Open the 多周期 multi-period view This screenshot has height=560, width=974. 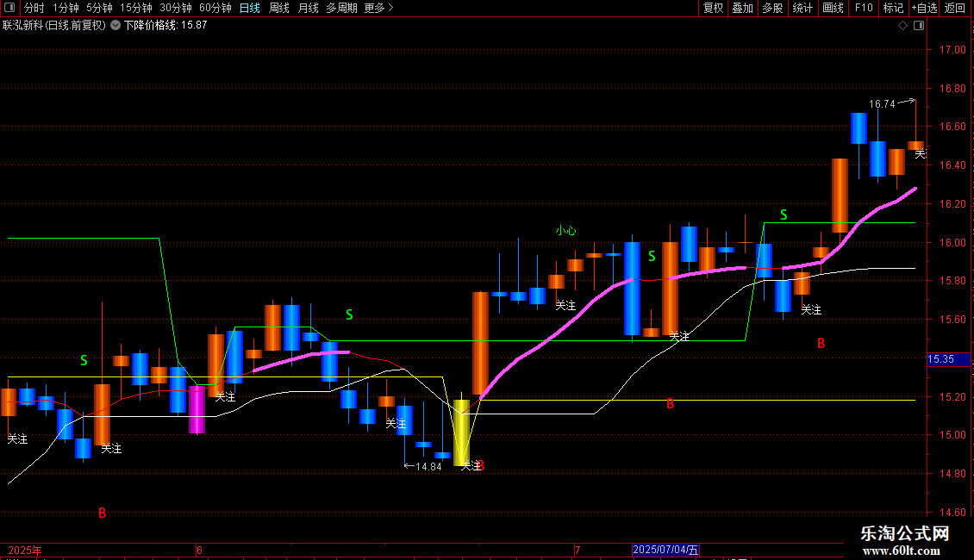341,8
